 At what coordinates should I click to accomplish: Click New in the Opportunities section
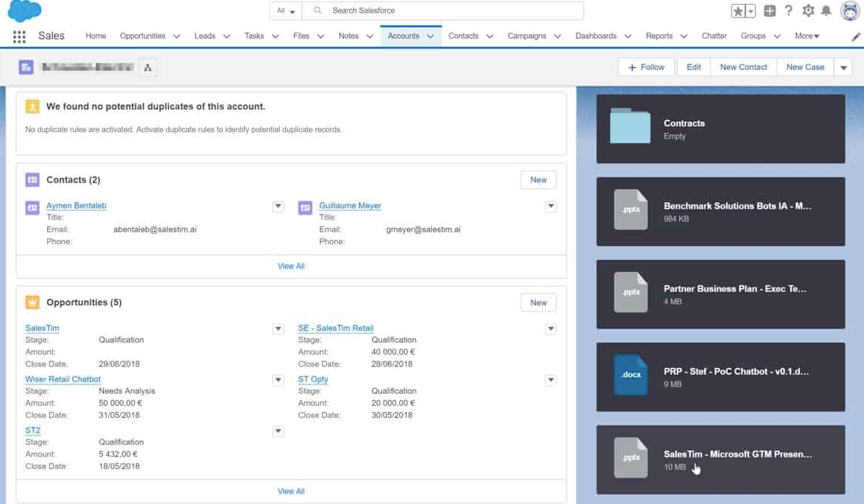(538, 303)
